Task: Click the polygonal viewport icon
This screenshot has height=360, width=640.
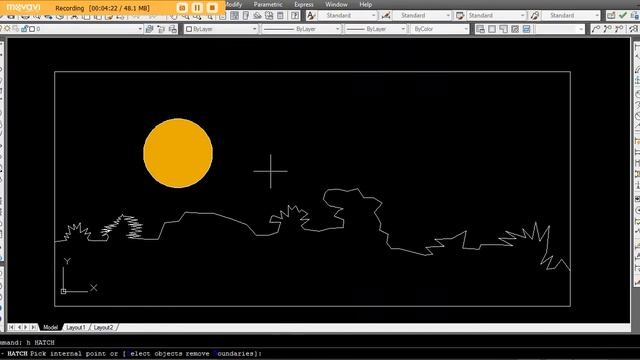Action: pyautogui.click(x=504, y=29)
